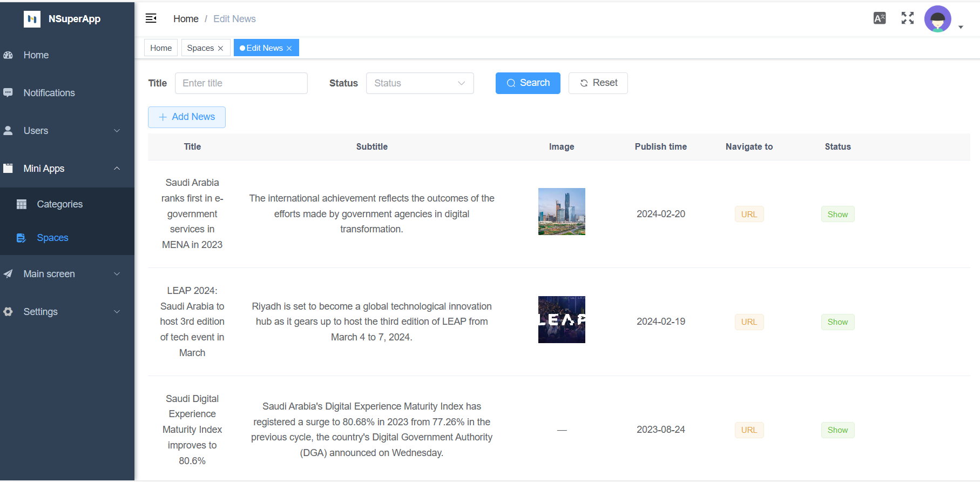Click the Enter title input field
This screenshot has width=980, height=482.
click(241, 83)
